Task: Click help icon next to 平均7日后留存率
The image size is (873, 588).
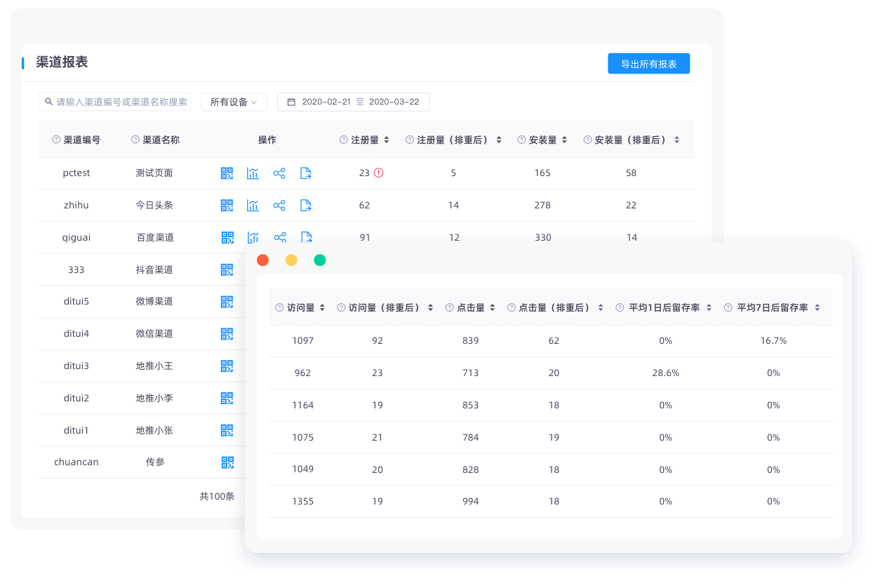Action: (x=728, y=307)
